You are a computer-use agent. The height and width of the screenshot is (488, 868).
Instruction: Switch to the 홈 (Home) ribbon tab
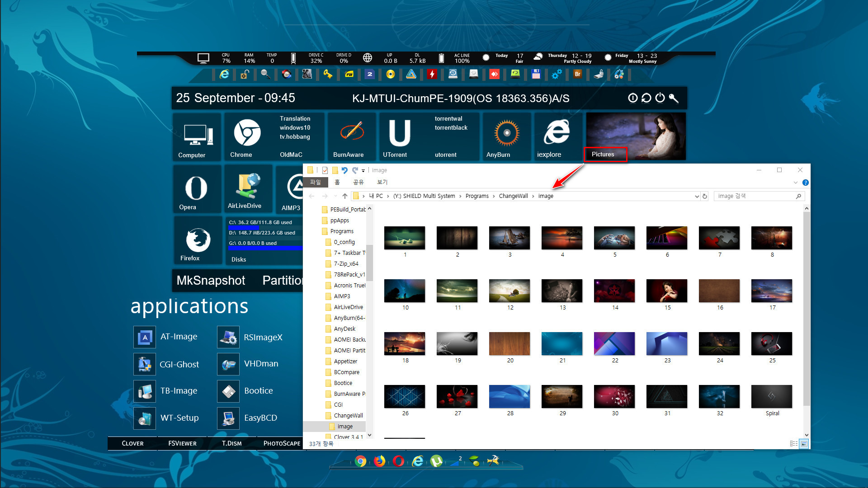(337, 182)
